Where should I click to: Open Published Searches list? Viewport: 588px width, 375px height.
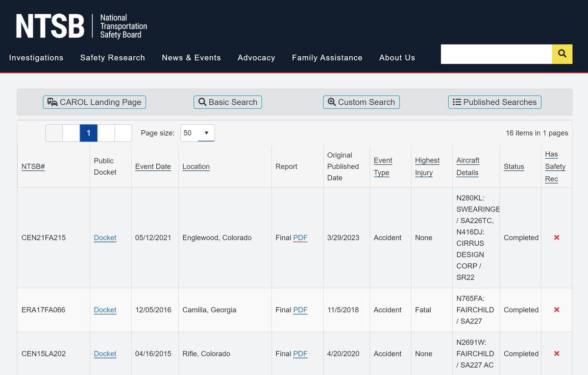click(494, 102)
